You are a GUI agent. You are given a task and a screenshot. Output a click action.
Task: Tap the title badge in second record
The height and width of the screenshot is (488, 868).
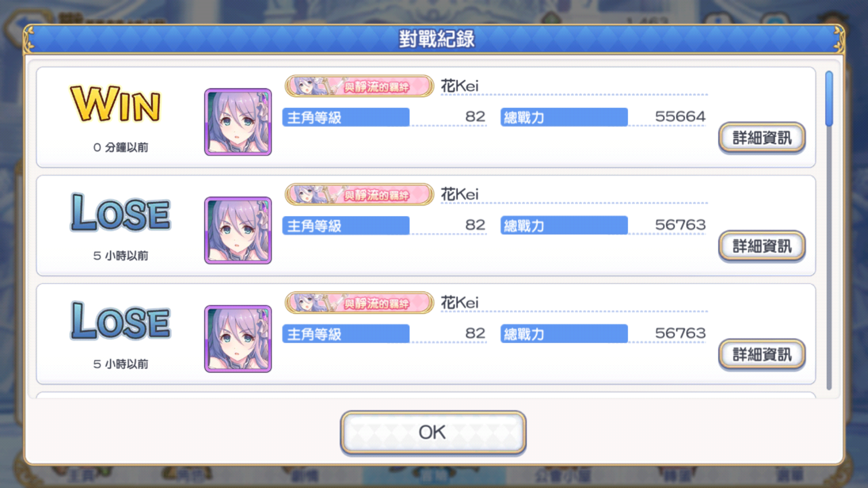click(359, 195)
